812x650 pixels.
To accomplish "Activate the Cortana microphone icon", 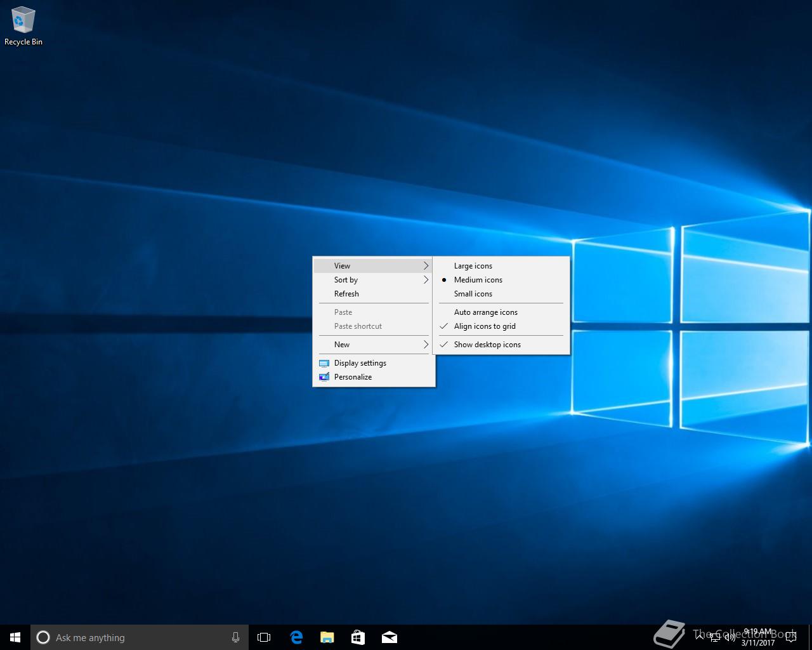I will pyautogui.click(x=235, y=637).
